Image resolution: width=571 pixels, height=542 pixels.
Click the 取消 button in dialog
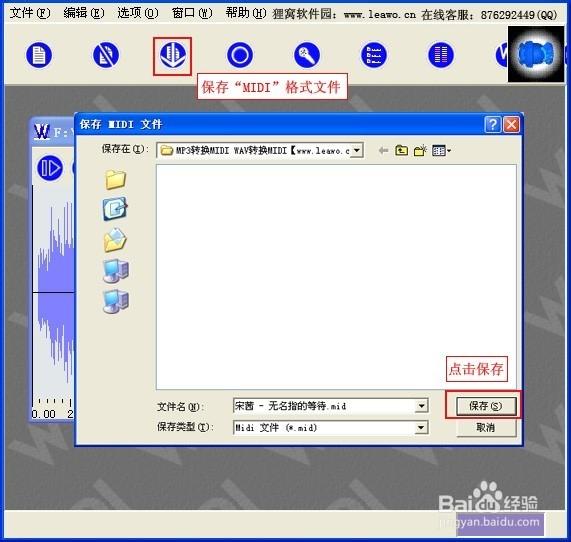pyautogui.click(x=486, y=427)
